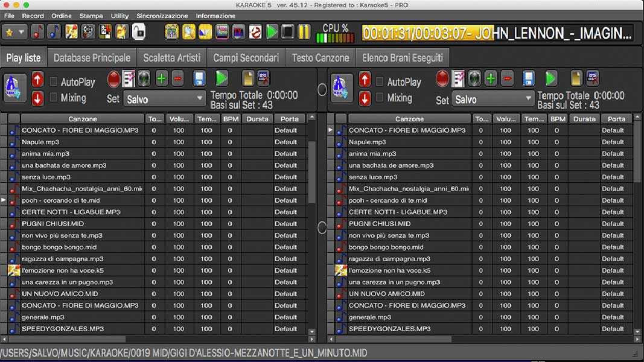Image resolution: width=644 pixels, height=362 pixels.
Task: Save the left playlist with floppy disk icon
Action: pos(200,78)
